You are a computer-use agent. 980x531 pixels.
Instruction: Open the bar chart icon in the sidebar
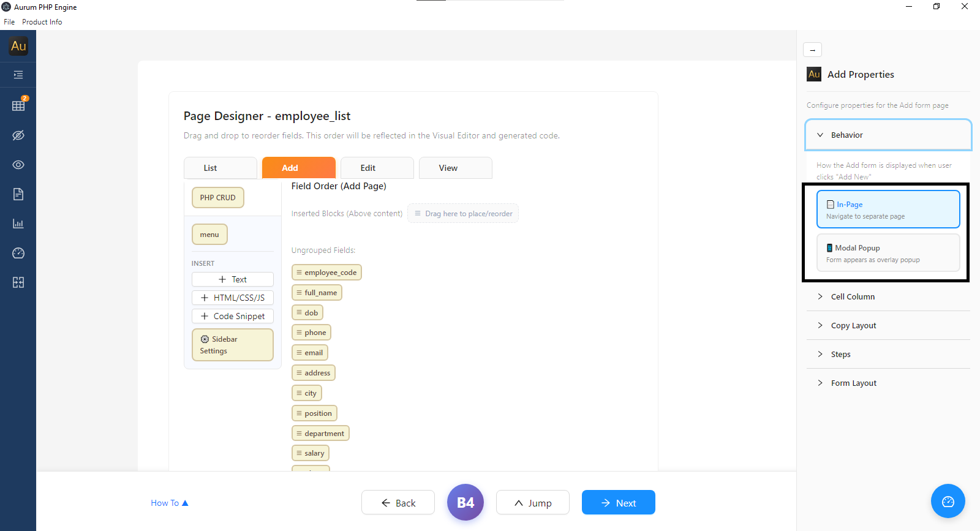(x=18, y=224)
